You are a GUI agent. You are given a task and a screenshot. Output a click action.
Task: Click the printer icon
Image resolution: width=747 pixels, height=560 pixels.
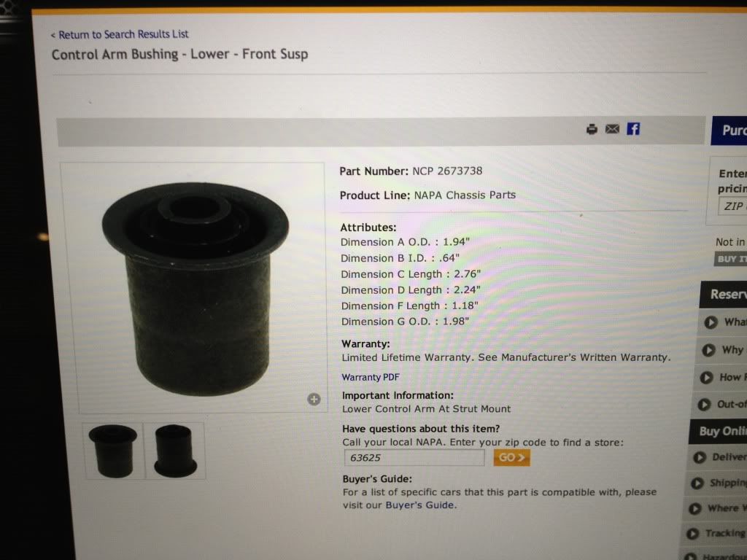pos(592,129)
